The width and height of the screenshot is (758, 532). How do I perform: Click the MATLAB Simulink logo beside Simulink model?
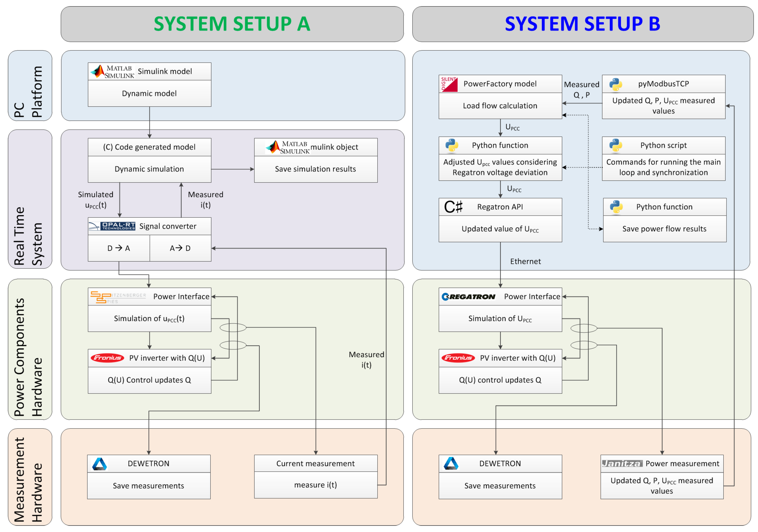112,72
